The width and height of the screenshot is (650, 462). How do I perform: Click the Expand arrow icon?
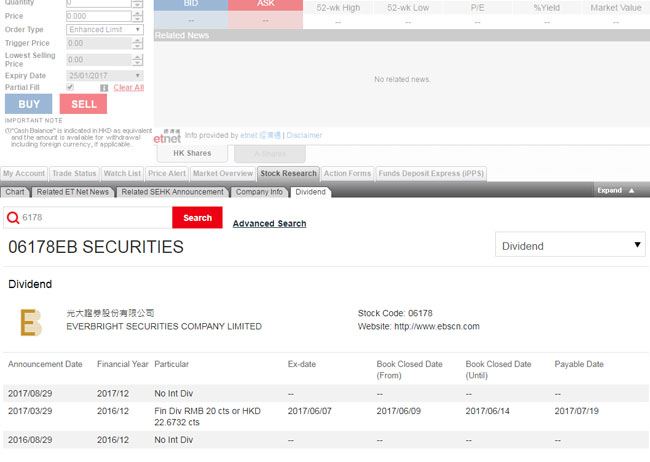coord(631,190)
